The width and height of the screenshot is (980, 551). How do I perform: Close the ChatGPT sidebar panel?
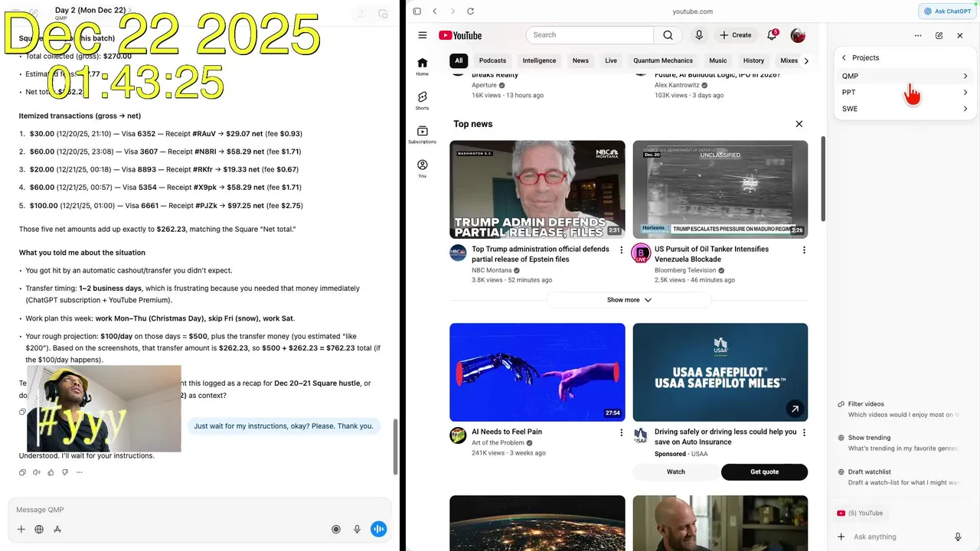960,35
